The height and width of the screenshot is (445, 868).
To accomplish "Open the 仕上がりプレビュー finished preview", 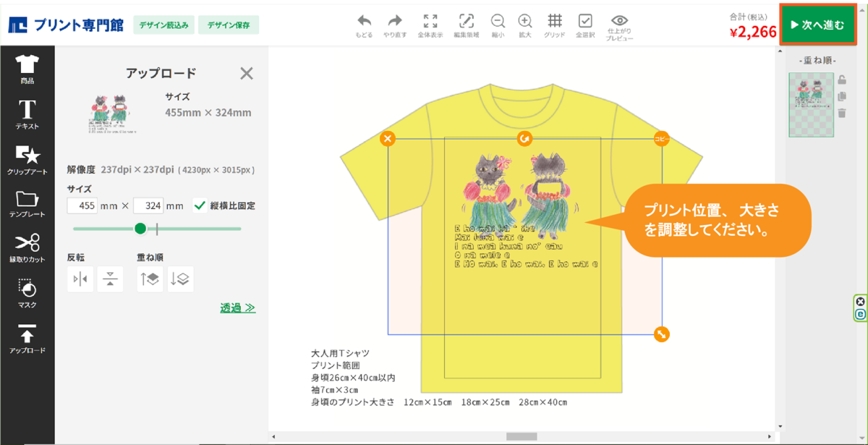I will 620,27.
